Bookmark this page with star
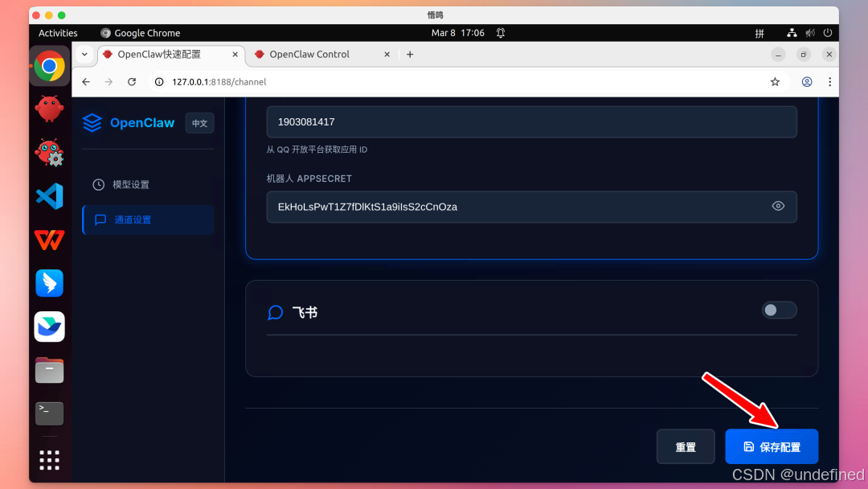Viewport: 868px width, 489px height. pyautogui.click(x=775, y=82)
